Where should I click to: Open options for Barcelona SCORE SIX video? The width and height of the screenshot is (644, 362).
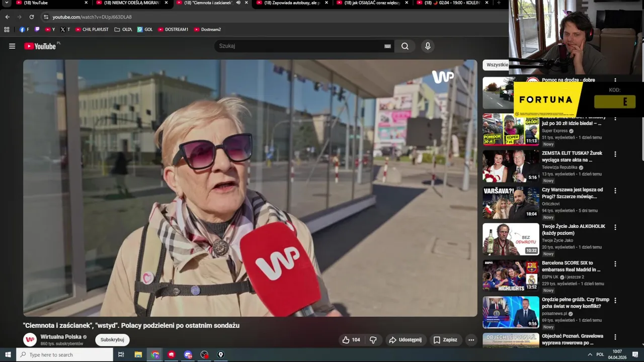tap(615, 264)
